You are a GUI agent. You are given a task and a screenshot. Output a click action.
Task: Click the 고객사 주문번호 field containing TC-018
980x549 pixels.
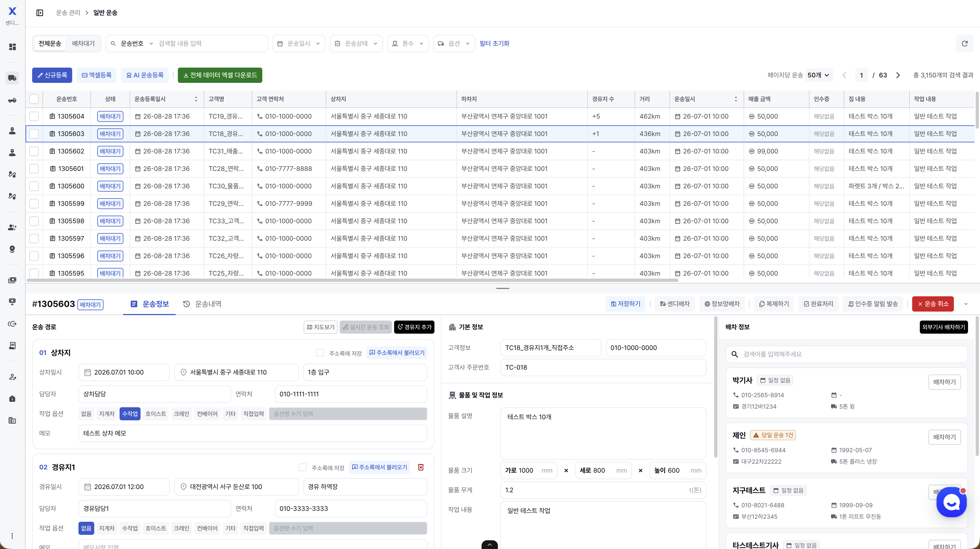coord(603,367)
